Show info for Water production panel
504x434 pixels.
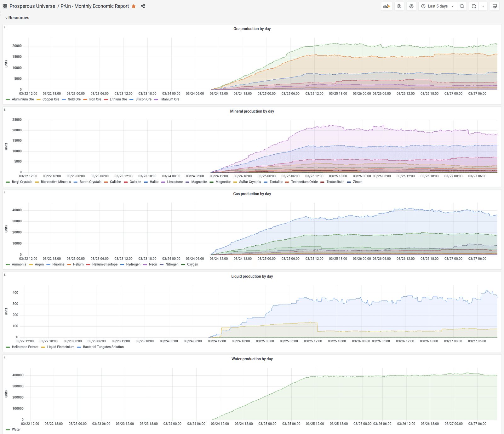click(x=5, y=357)
